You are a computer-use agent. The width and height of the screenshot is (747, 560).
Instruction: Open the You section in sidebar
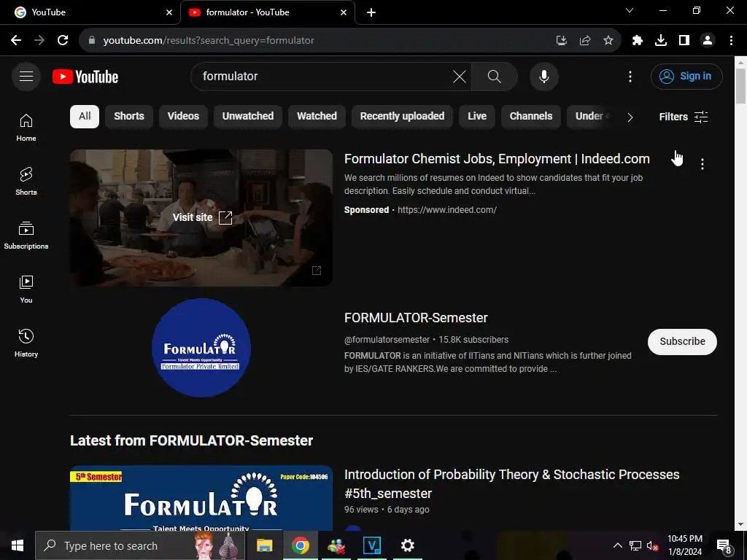[26, 289]
